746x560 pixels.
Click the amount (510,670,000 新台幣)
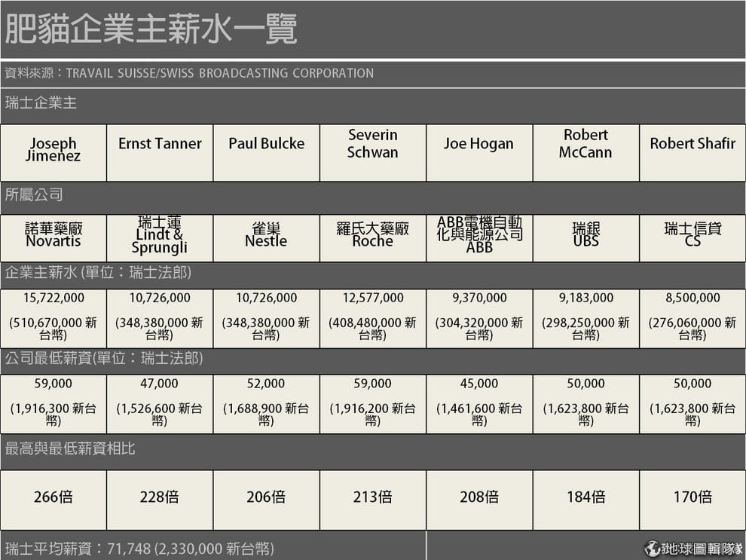click(x=54, y=329)
